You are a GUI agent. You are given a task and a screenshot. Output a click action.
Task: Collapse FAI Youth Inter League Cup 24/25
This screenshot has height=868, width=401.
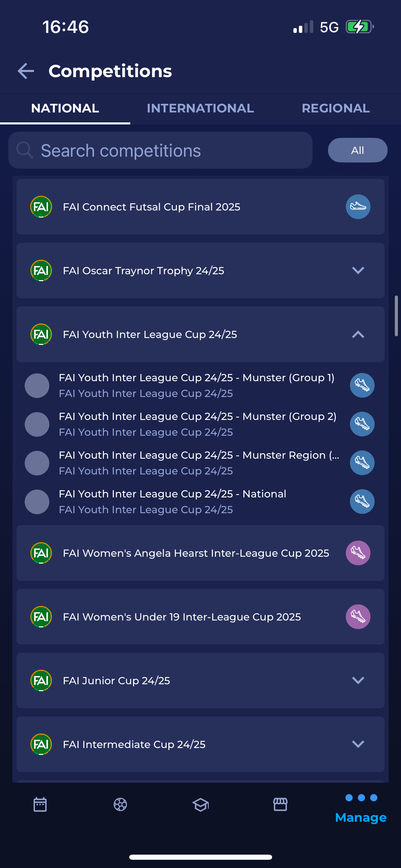(358, 334)
